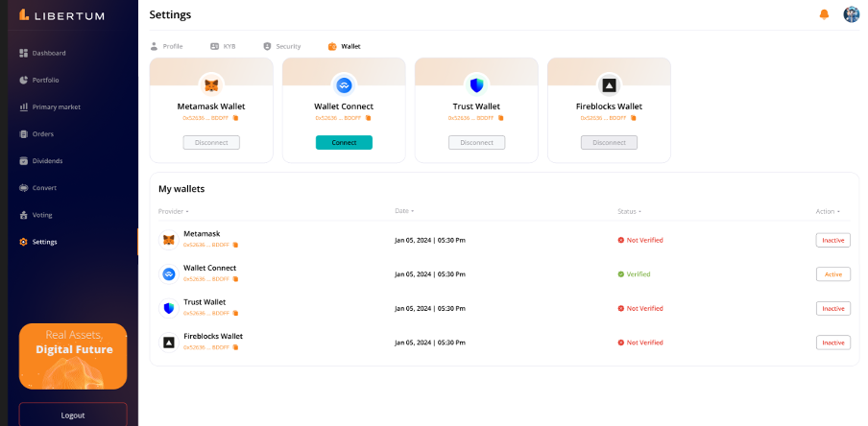Toggle Fireblocks Wallet Inactive status button
The image size is (868, 426).
(x=832, y=343)
